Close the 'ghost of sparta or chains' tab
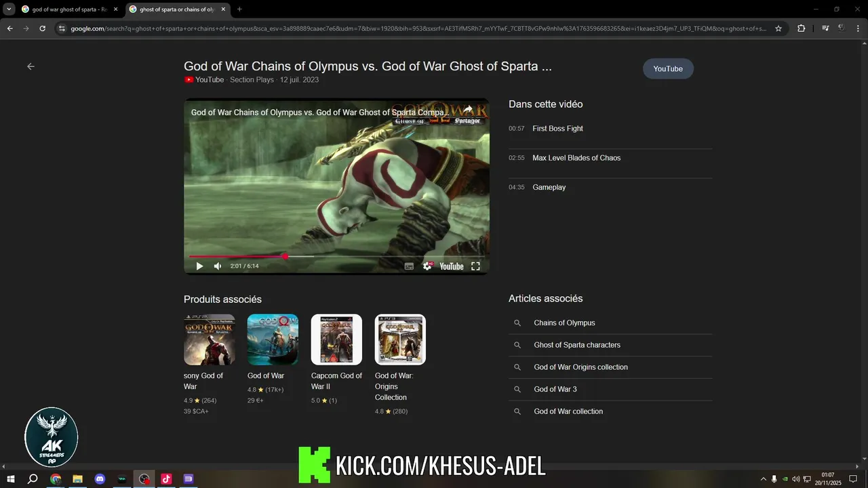This screenshot has height=488, width=868. coord(223,9)
